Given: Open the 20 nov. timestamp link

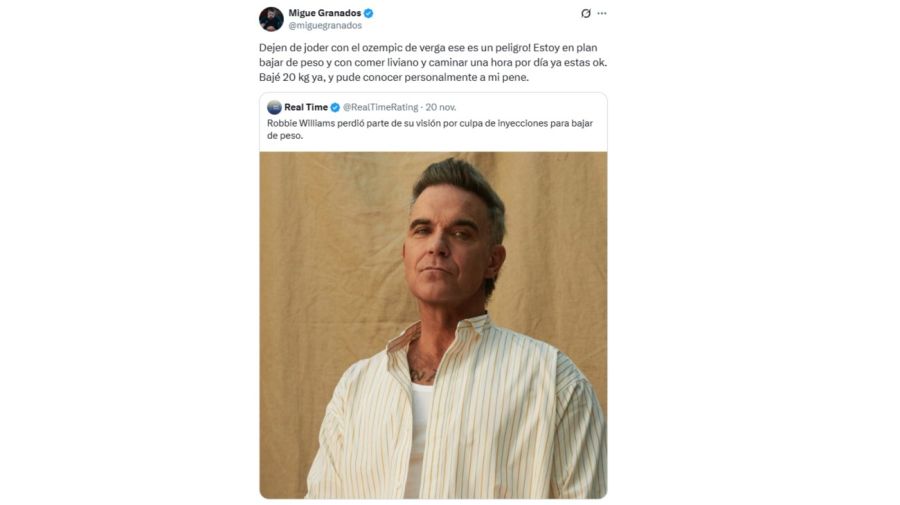Looking at the screenshot, I should tap(441, 107).
